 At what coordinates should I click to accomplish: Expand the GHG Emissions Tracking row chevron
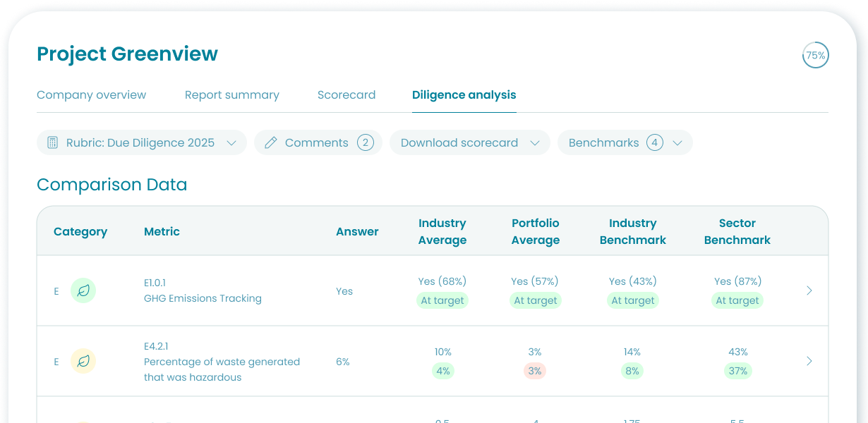(809, 290)
